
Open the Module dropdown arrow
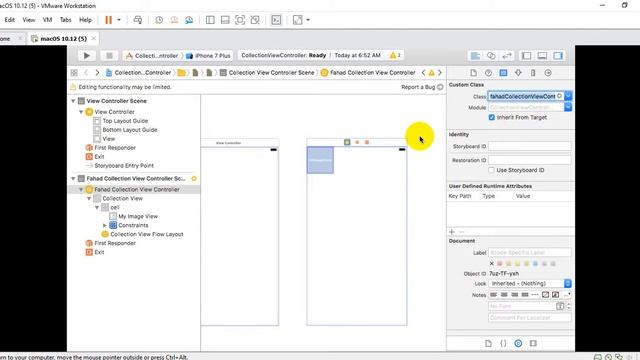pyautogui.click(x=568, y=107)
